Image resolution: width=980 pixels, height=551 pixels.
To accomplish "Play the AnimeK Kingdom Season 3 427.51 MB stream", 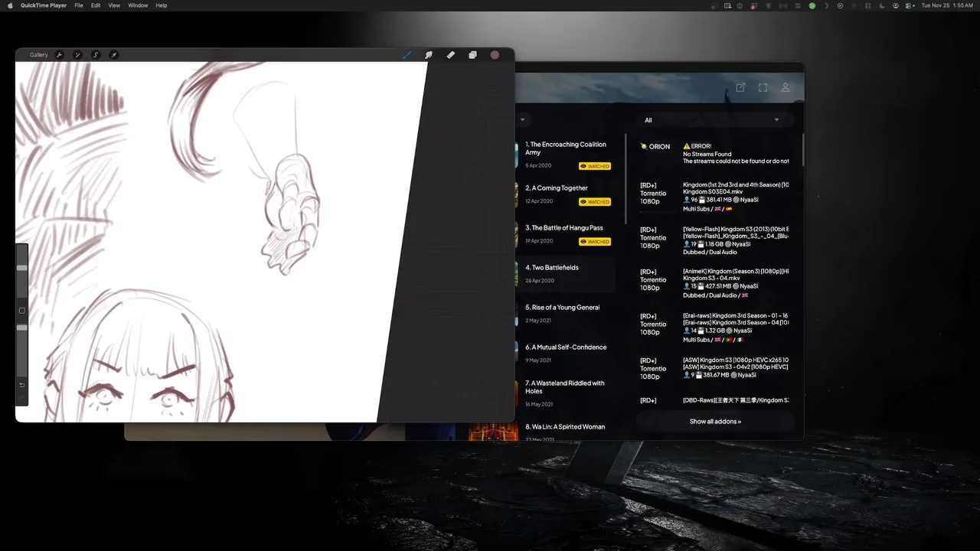I will click(x=714, y=284).
